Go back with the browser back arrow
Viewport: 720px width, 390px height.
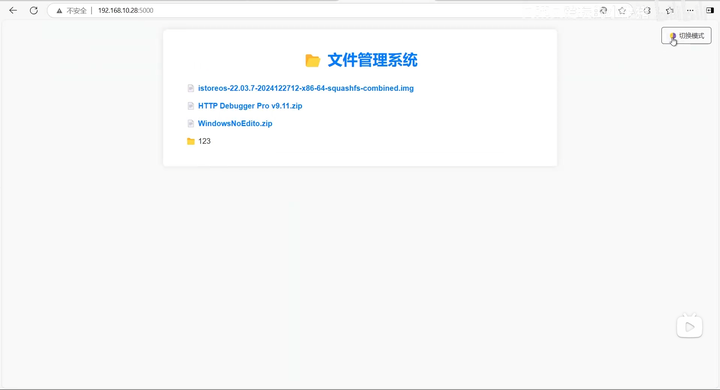point(13,10)
